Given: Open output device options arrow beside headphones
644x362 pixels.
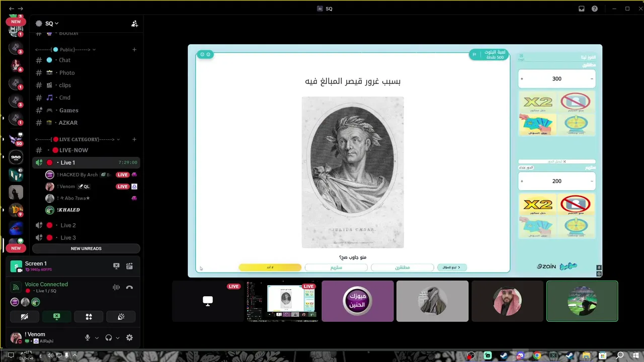Looking at the screenshot, I should point(118,338).
